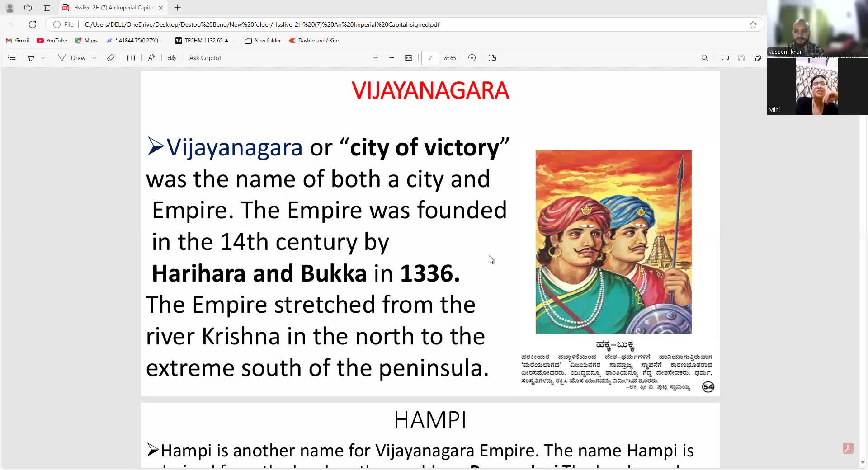The height and width of the screenshot is (470, 868).
Task: Open the Gmail bookmark
Action: point(17,41)
